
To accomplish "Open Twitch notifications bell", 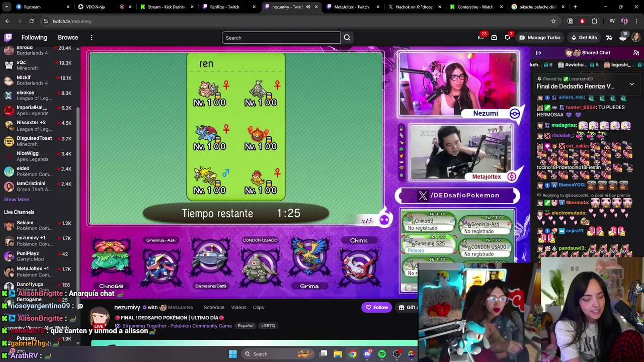I will tap(508, 37).
